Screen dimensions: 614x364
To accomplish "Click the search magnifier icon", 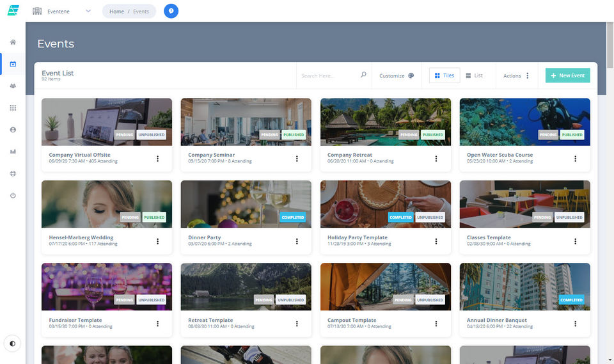I will point(363,74).
